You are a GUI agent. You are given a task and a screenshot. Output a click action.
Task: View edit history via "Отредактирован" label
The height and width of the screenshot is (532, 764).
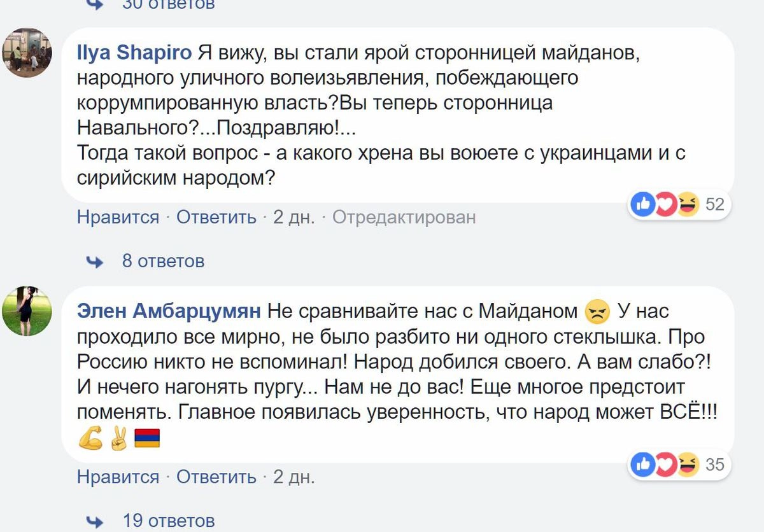coord(404,218)
